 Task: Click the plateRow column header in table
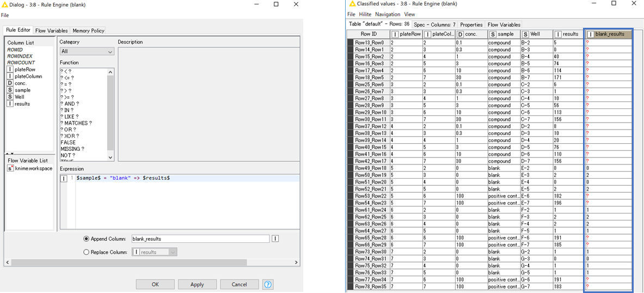(406, 34)
